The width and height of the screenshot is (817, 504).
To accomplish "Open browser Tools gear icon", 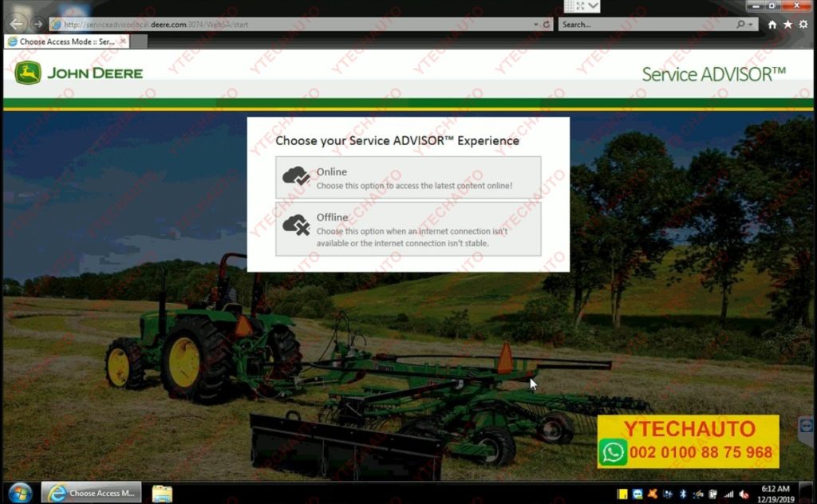I will 803,25.
